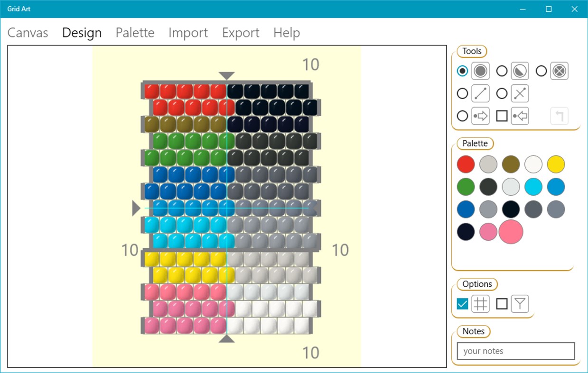Select the full peg fill tool
The width and height of the screenshot is (588, 373).
(480, 71)
